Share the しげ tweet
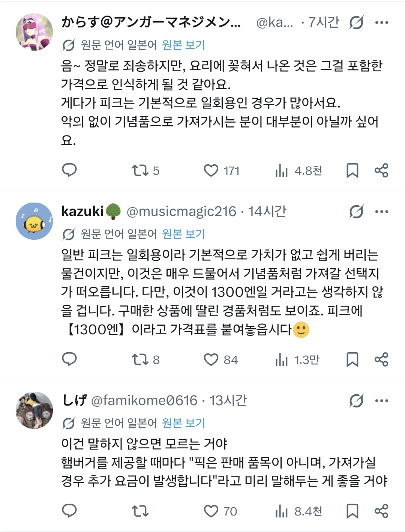The height and width of the screenshot is (532, 405). (381, 511)
